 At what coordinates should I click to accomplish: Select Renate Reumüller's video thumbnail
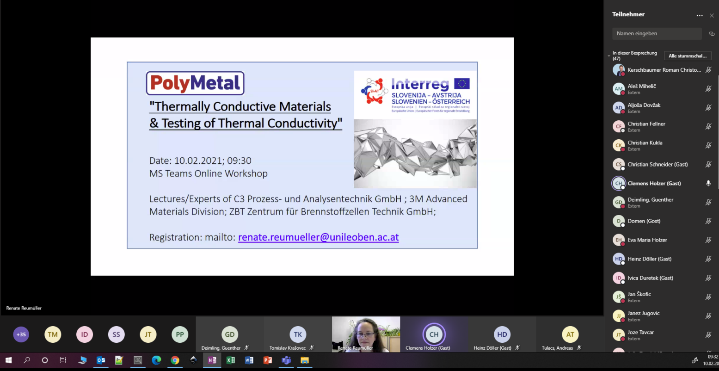coord(365,334)
